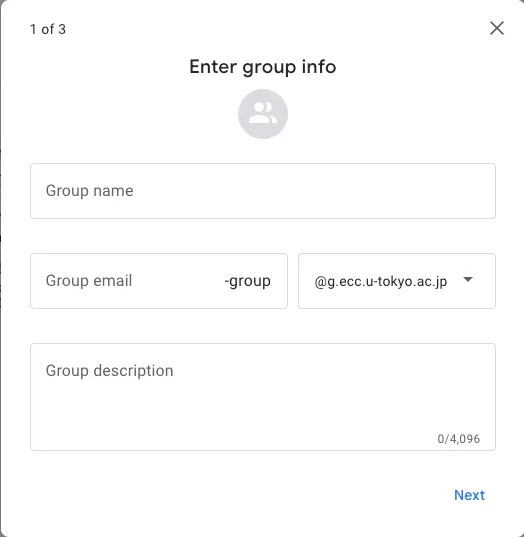This screenshot has width=524, height=537.
Task: Click the 0/4,096 character counter
Action: (x=459, y=439)
